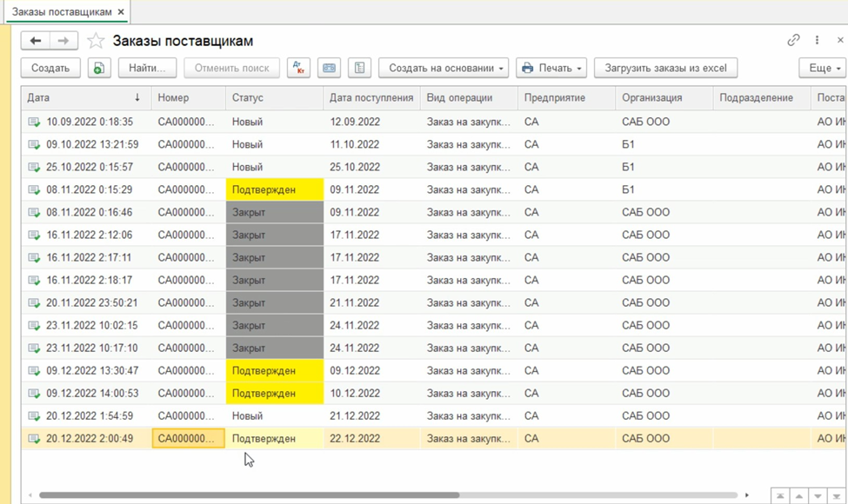The width and height of the screenshot is (848, 504).
Task: Go back with the left arrow button
Action: tap(36, 41)
